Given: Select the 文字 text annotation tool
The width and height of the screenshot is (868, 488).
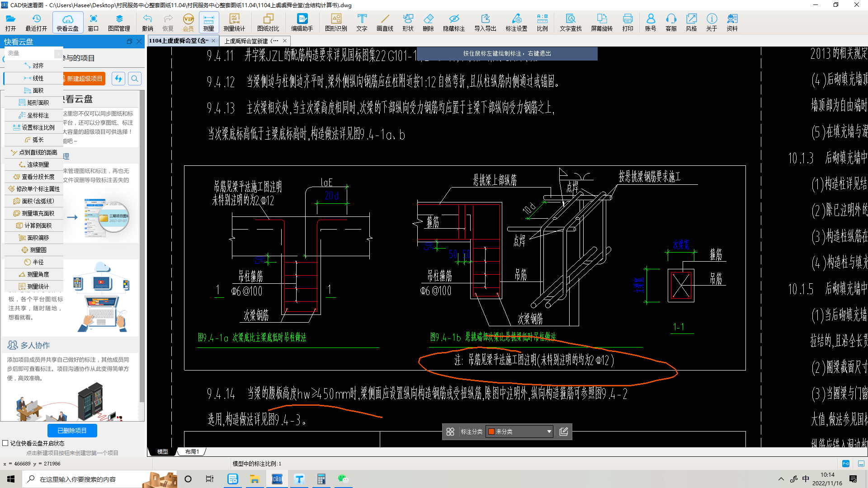Looking at the screenshot, I should click(362, 22).
